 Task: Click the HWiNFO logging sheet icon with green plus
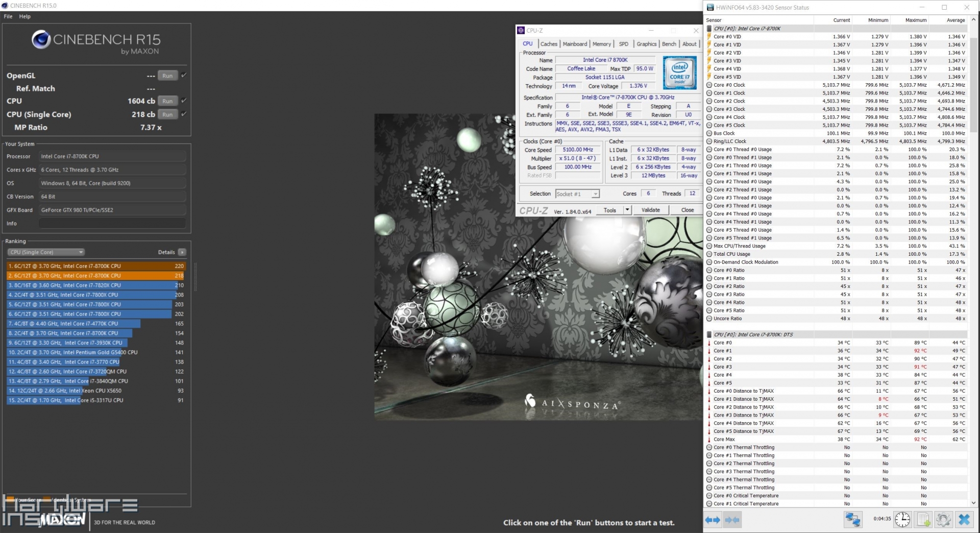(923, 520)
